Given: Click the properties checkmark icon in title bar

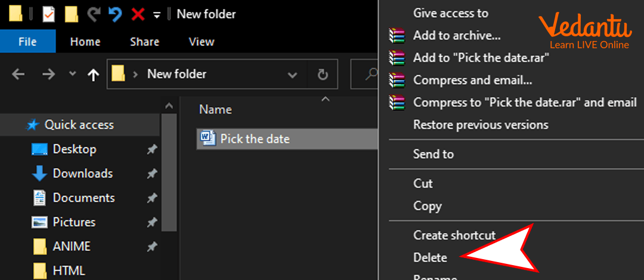Looking at the screenshot, I should 48,14.
